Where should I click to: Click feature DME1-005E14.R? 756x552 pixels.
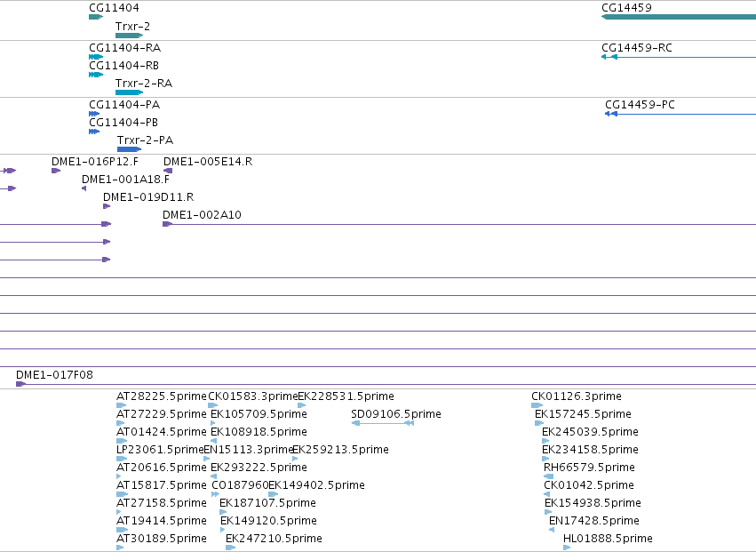[x=208, y=162]
